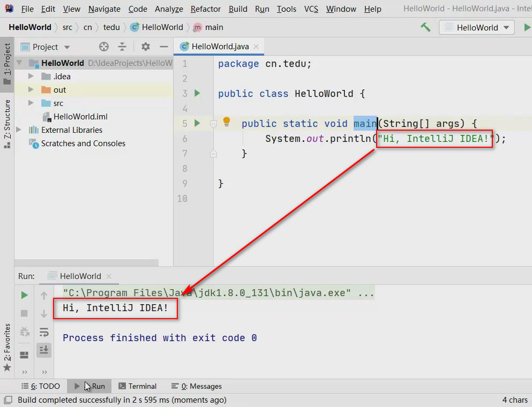
Task: Click Collapse All icon in Project panel
Action: pyautogui.click(x=122, y=47)
